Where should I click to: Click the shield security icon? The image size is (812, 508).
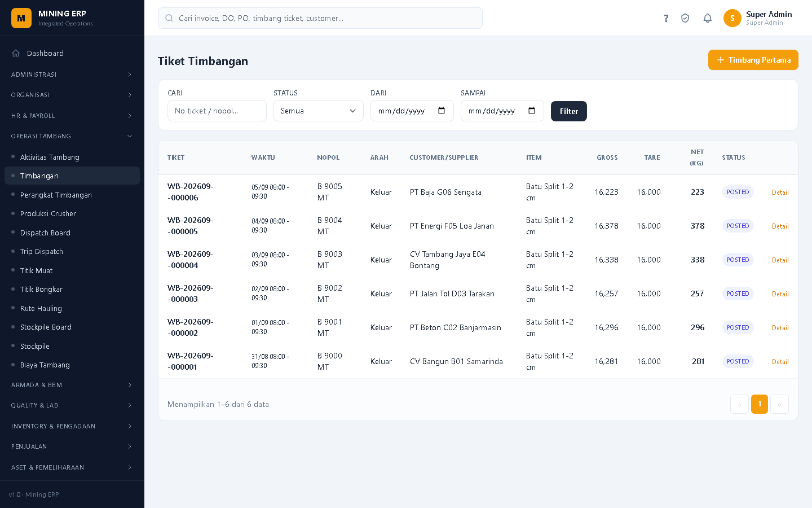pyautogui.click(x=685, y=18)
